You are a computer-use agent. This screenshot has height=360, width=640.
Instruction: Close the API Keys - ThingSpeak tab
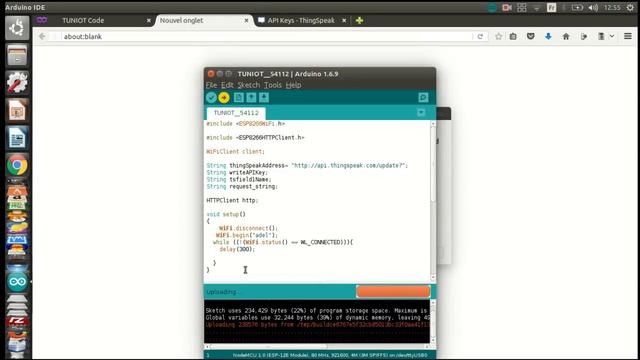344,20
